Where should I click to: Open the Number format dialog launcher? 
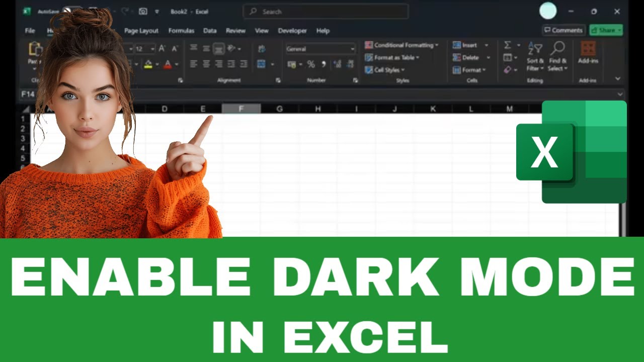coord(355,80)
